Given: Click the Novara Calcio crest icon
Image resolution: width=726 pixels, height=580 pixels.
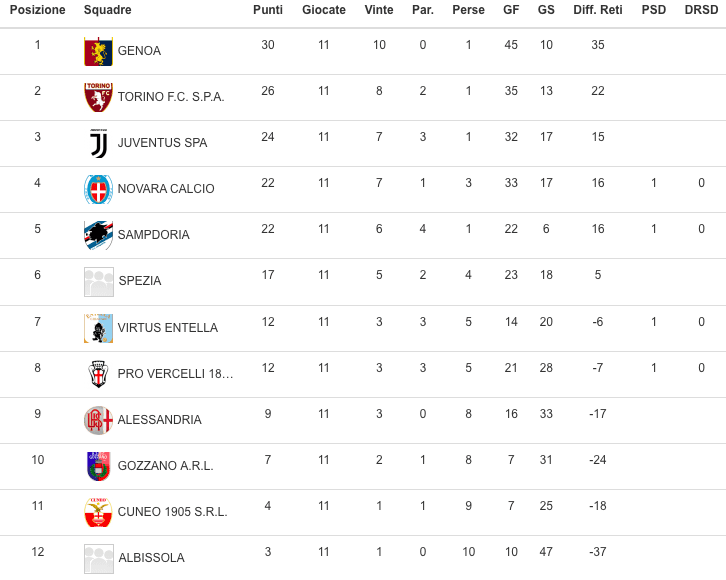Looking at the screenshot, I should point(98,189).
